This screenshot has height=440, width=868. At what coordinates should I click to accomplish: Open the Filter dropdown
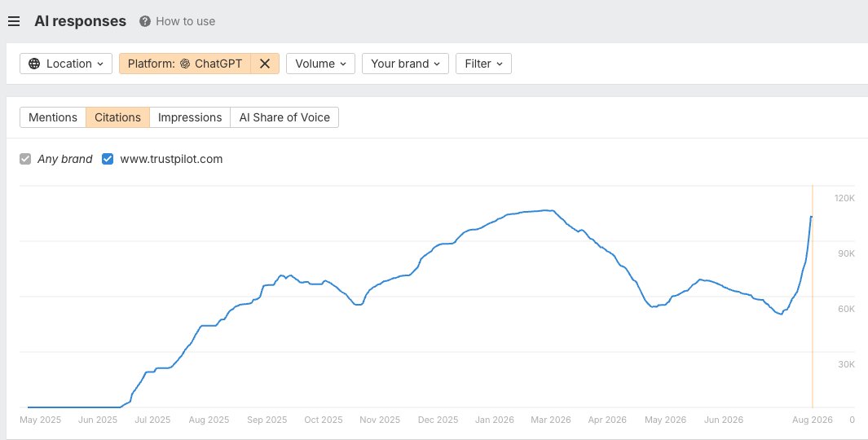(483, 64)
